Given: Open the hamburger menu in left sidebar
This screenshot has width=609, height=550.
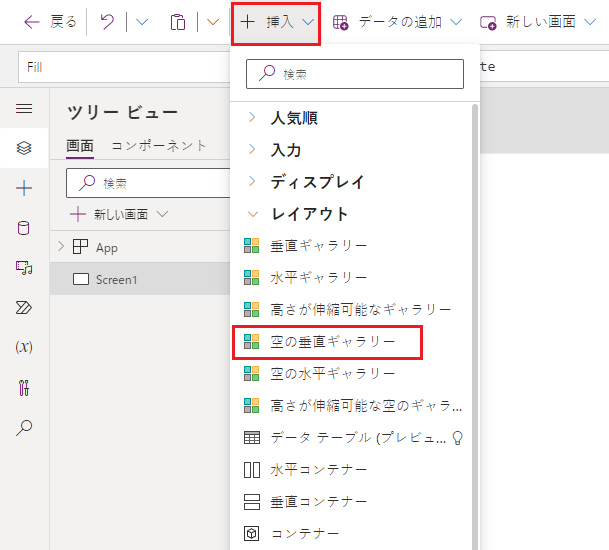Looking at the screenshot, I should click(x=24, y=109).
